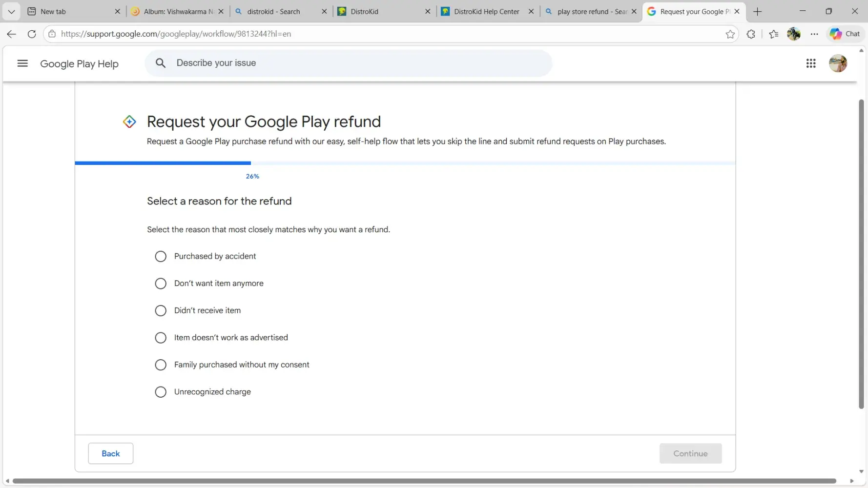Image resolution: width=868 pixels, height=488 pixels.
Task: Open the Copilot Chat button
Action: pos(845,34)
